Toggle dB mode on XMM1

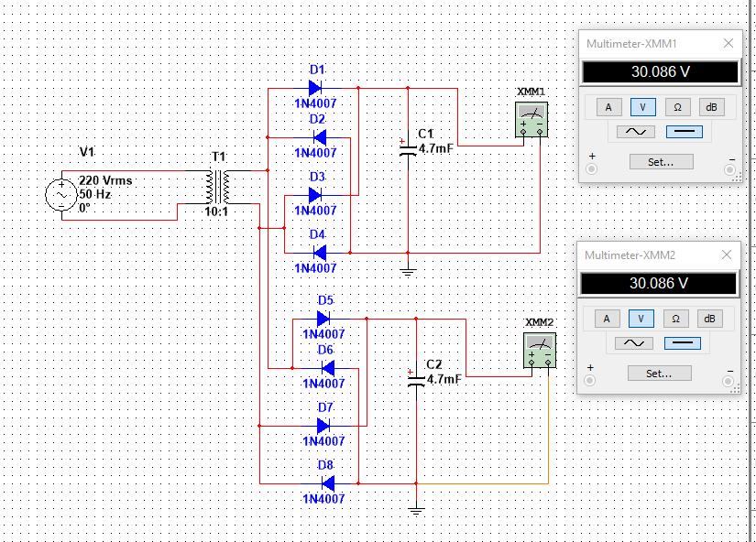pyautogui.click(x=712, y=107)
